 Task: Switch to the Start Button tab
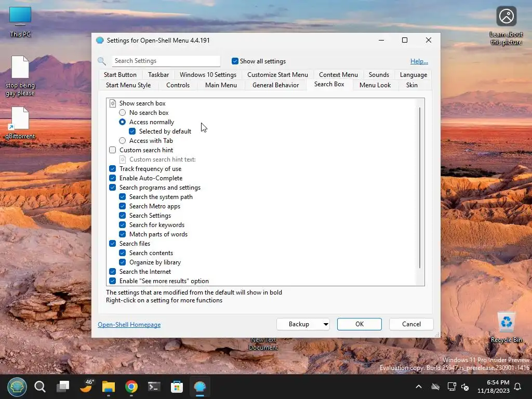tap(120, 75)
